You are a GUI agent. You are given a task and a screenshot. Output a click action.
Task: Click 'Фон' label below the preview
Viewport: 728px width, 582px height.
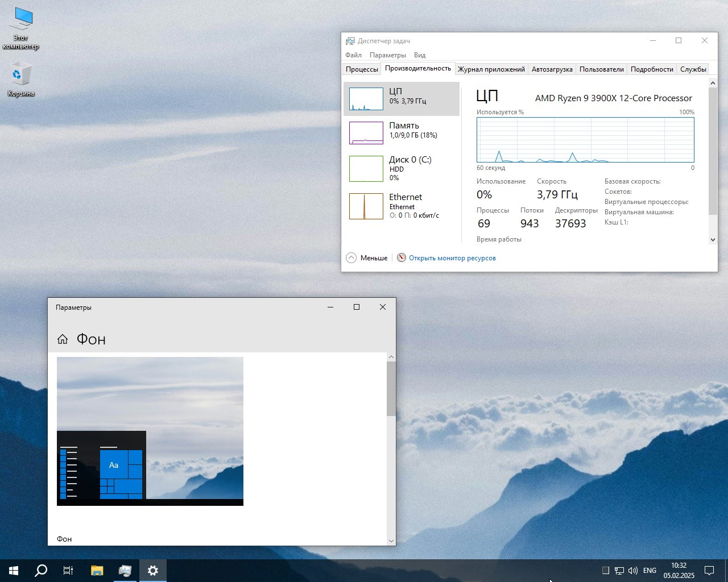[x=64, y=539]
